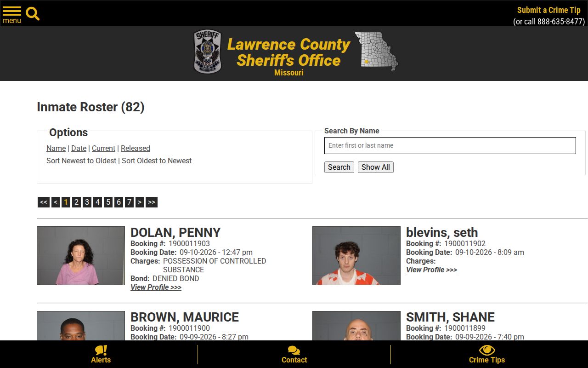
Task: Jump to last page with >> button
Action: coord(152,202)
